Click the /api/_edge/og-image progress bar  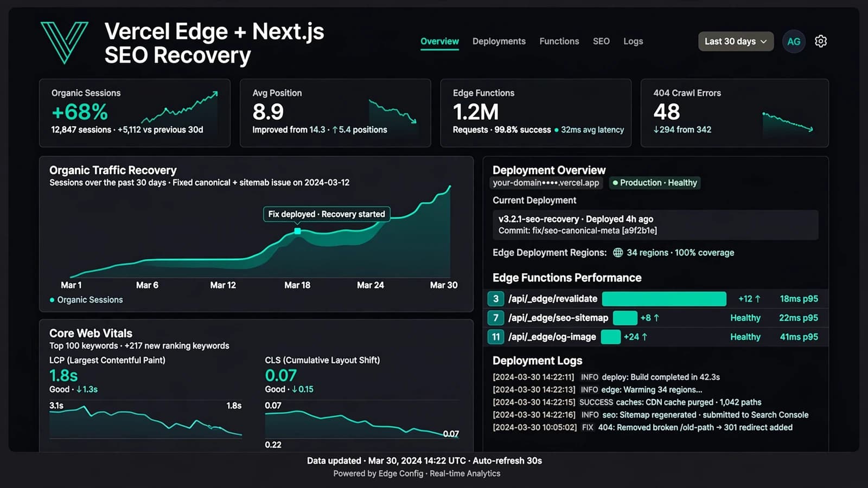[611, 337]
